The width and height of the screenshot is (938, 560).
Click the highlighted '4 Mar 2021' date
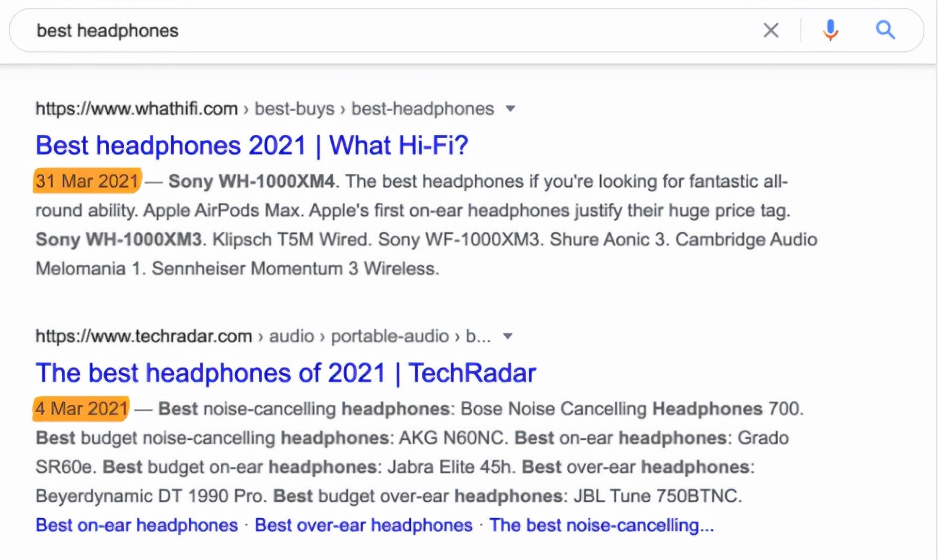82,409
